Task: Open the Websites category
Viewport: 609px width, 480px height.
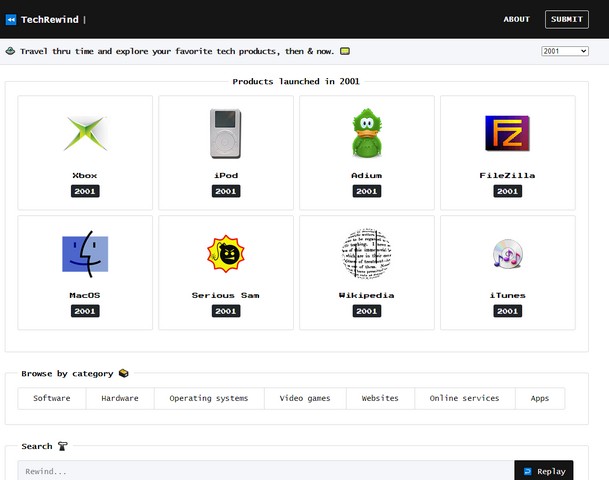Action: [x=380, y=398]
